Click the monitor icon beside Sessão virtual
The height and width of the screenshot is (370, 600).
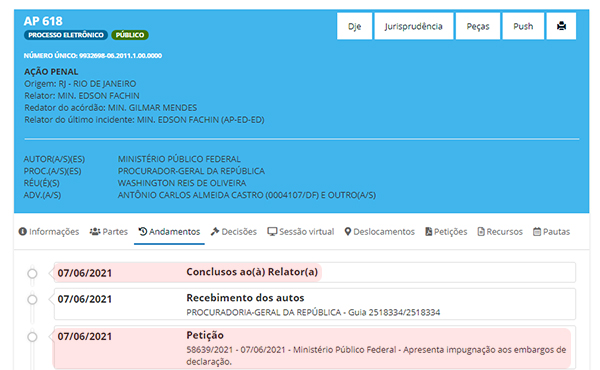(x=272, y=231)
